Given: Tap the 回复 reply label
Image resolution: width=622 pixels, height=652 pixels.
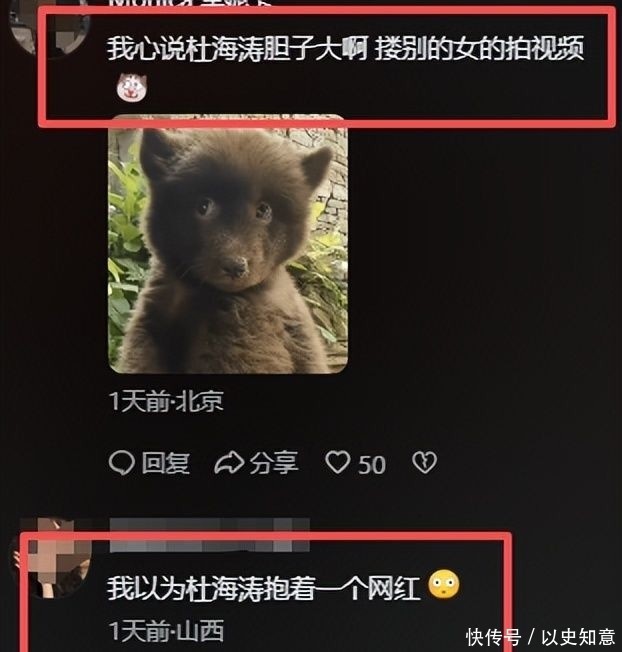Looking at the screenshot, I should tap(165, 463).
